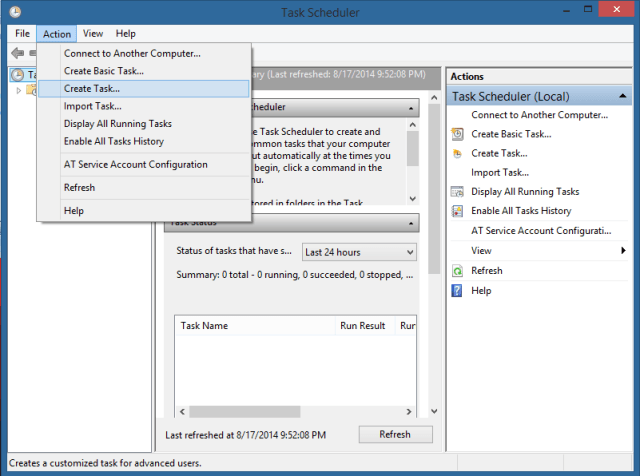Choose Refresh in the Action menu
Viewport: 640px width, 476px height.
click(144, 188)
